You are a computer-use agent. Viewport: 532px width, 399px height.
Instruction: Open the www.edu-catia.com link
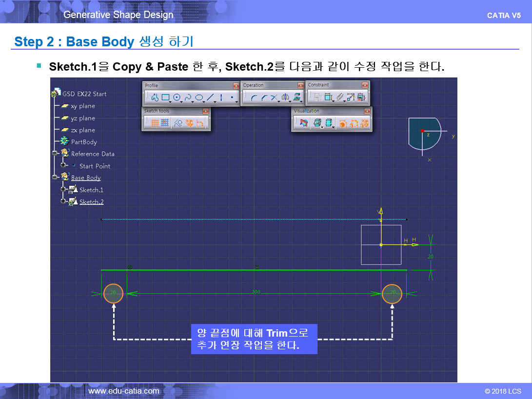click(x=123, y=391)
